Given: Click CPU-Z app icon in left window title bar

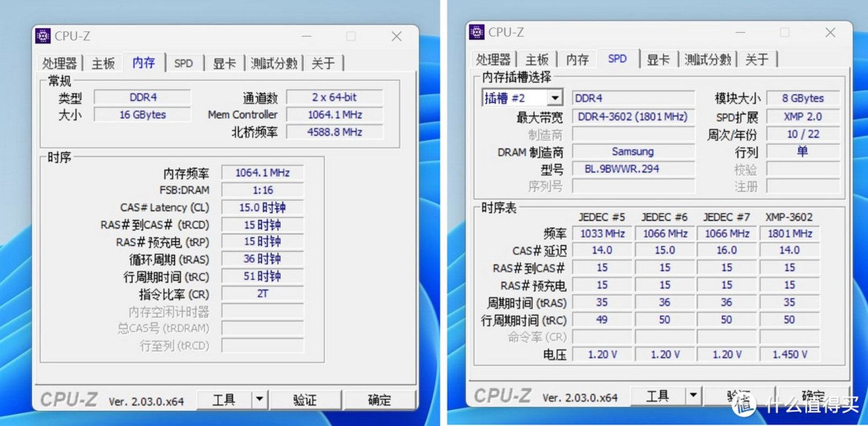Looking at the screenshot, I should [x=43, y=36].
